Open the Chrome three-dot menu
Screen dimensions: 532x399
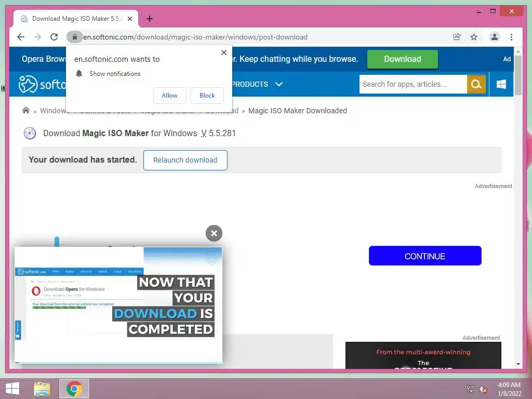pos(511,37)
